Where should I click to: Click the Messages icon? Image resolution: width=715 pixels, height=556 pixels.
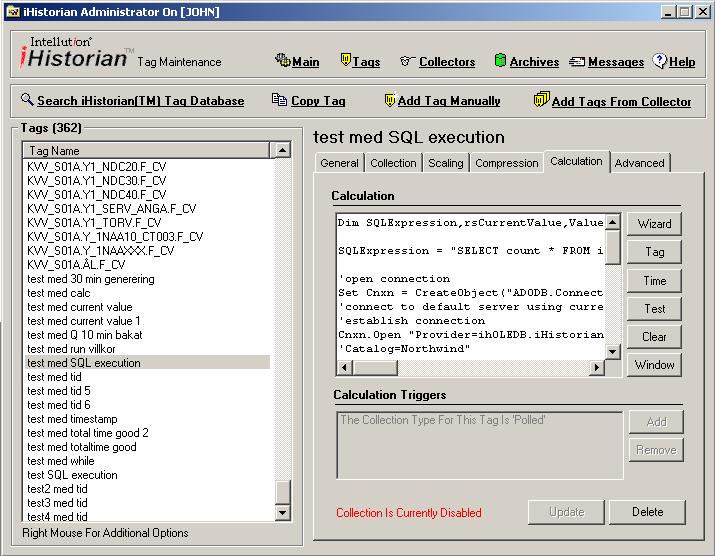(577, 61)
